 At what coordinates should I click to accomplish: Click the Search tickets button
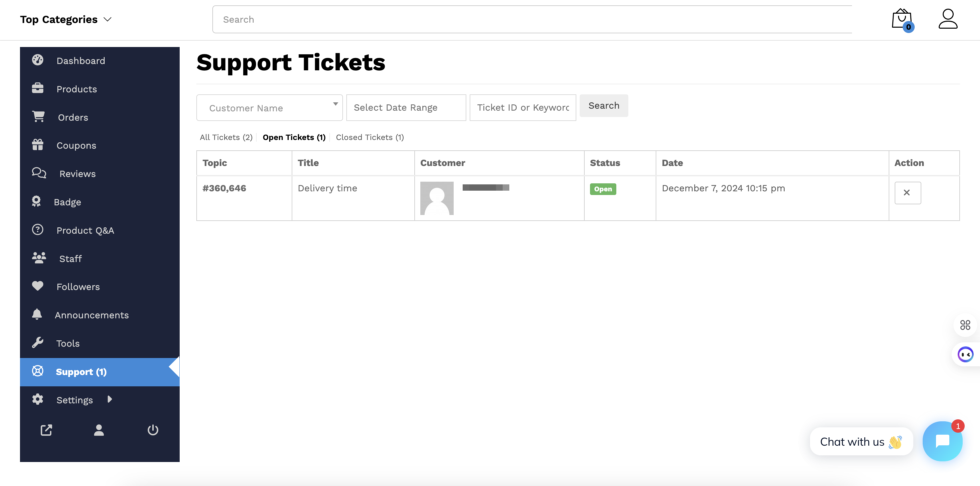(603, 105)
